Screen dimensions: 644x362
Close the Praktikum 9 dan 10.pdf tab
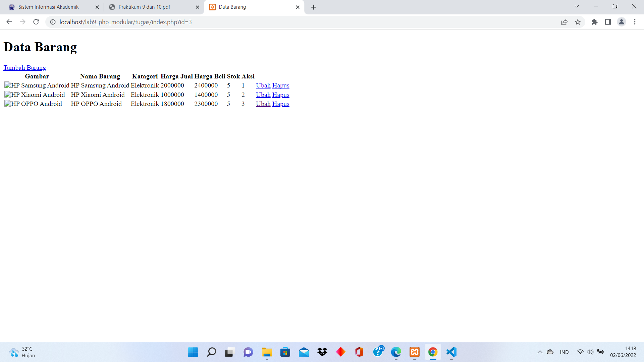coord(197,7)
